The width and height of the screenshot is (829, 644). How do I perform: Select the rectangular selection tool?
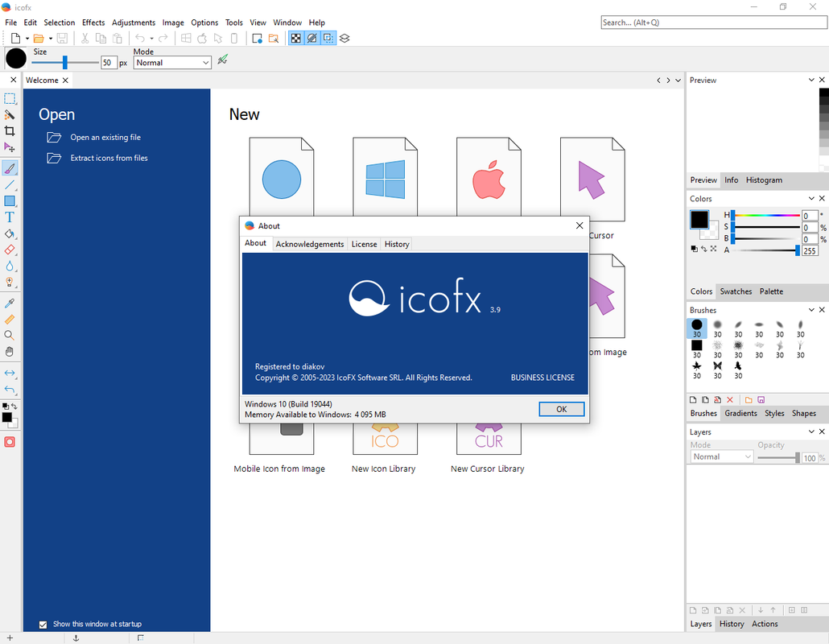pyautogui.click(x=10, y=99)
